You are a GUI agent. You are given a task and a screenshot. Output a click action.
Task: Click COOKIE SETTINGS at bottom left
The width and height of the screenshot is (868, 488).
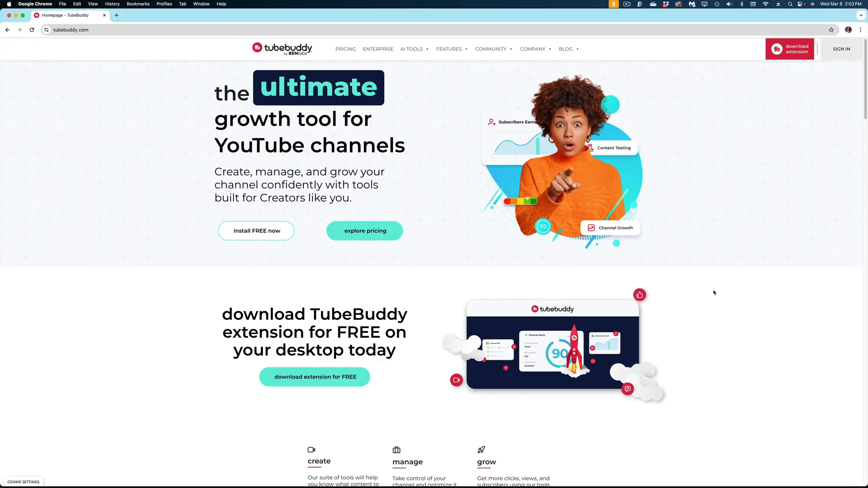tap(23, 481)
